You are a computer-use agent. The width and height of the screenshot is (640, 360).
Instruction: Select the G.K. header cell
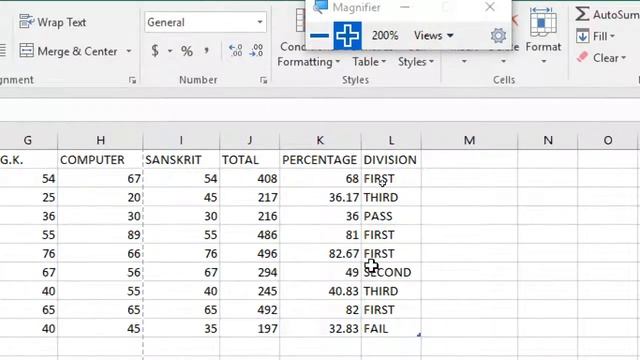(29, 160)
